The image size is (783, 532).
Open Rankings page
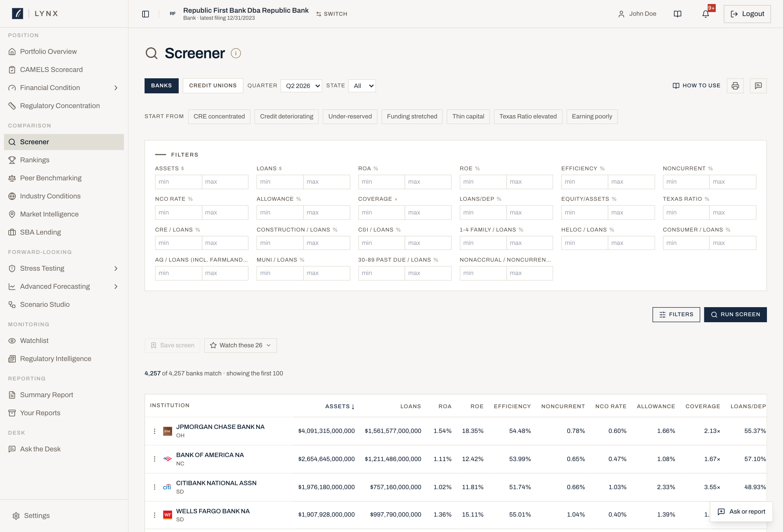[x=64, y=160]
